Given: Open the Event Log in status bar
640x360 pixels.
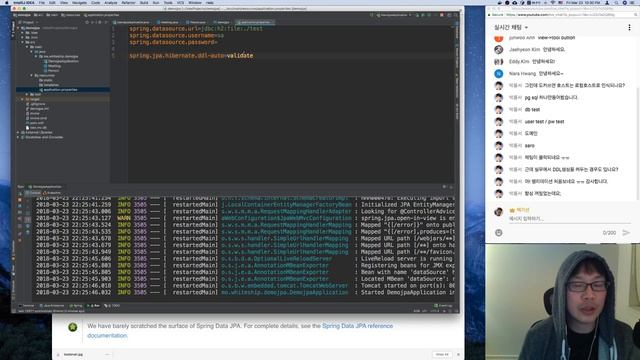Looking at the screenshot, I should click(x=443, y=305).
